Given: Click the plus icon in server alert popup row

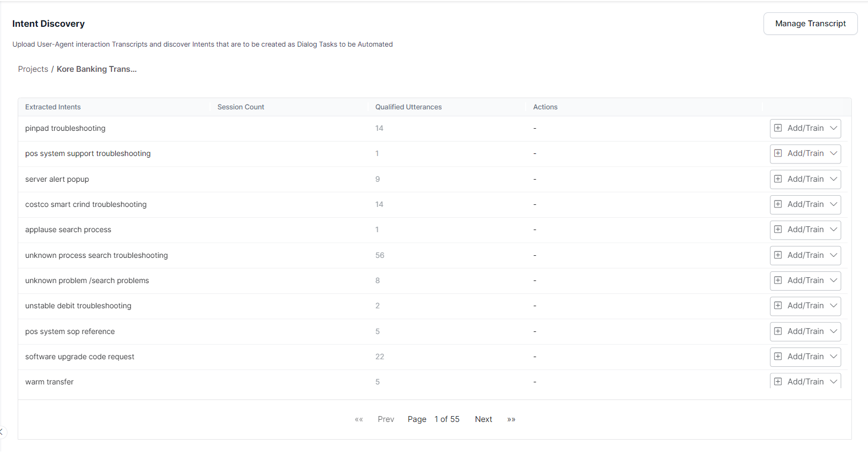Looking at the screenshot, I should pyautogui.click(x=778, y=179).
